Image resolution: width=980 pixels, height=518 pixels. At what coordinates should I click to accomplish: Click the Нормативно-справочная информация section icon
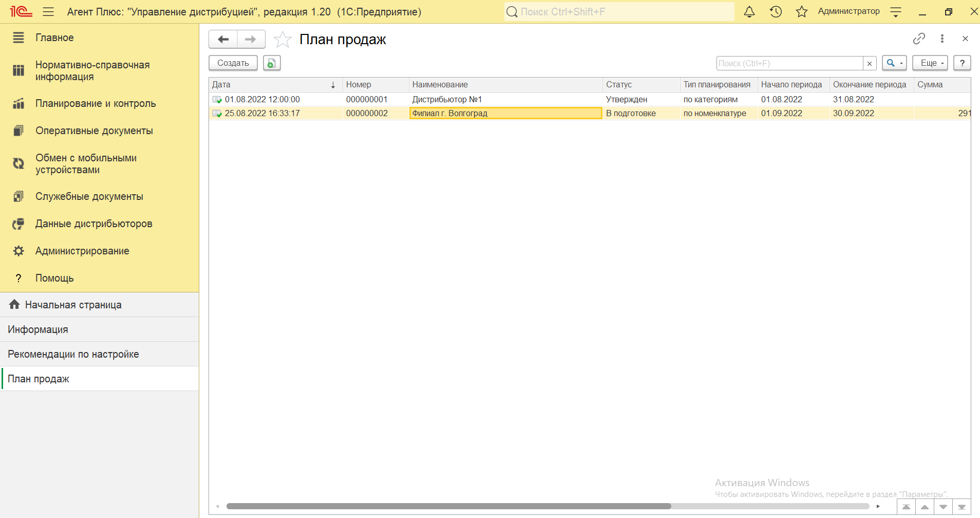(x=18, y=70)
